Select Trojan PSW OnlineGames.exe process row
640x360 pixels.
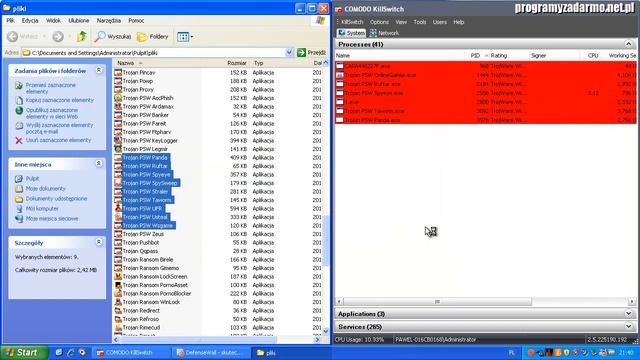point(485,75)
